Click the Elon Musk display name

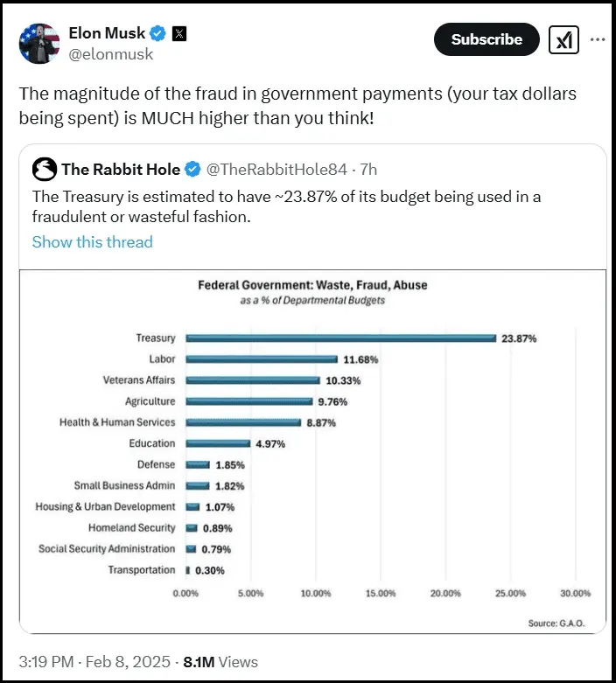coord(107,34)
